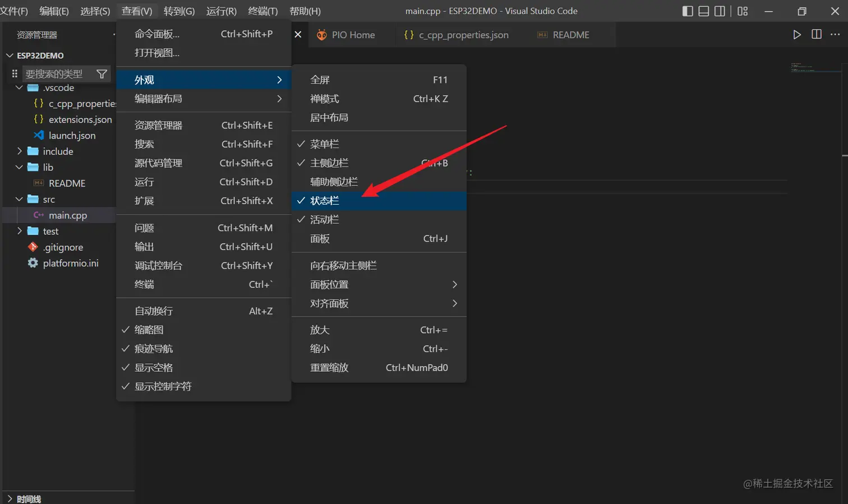Open editor more actions ellipsis

[835, 35]
